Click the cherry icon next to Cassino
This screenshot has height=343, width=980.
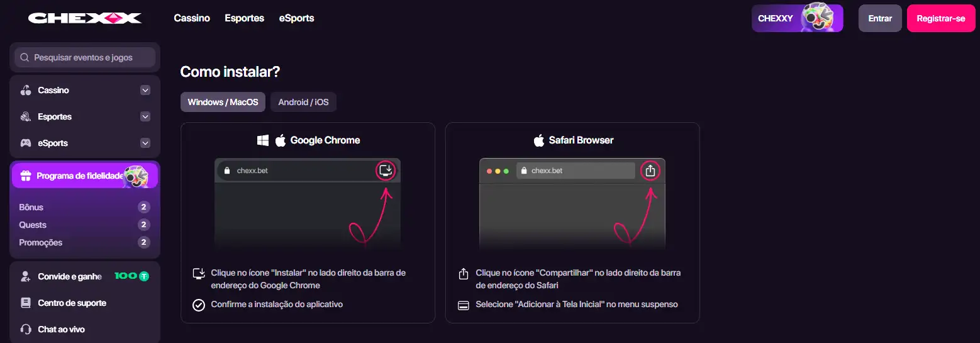[26, 90]
